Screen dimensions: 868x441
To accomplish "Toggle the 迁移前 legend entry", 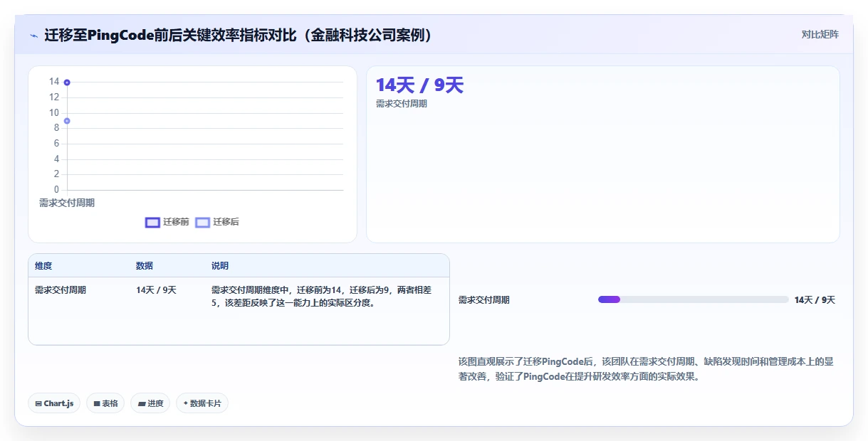I will pos(167,222).
